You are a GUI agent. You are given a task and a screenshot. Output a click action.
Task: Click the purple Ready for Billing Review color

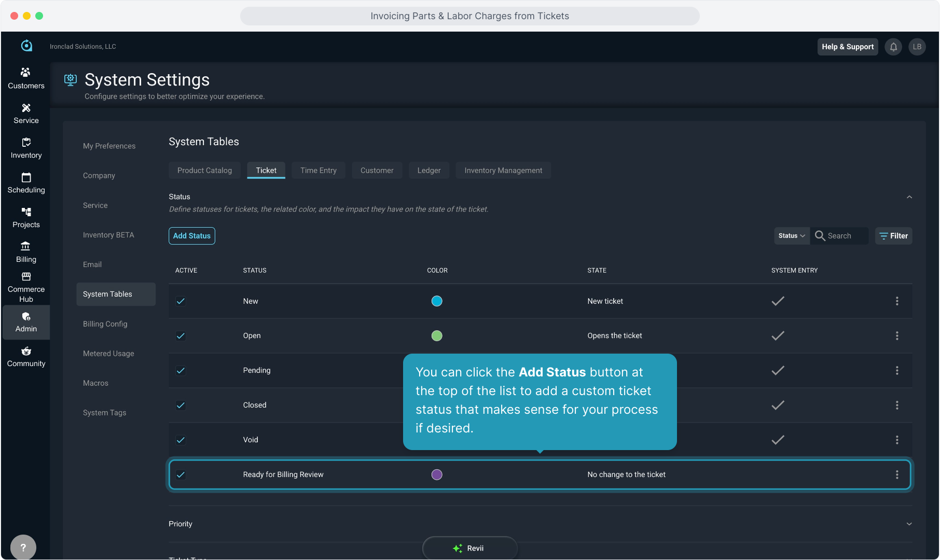tap(437, 475)
